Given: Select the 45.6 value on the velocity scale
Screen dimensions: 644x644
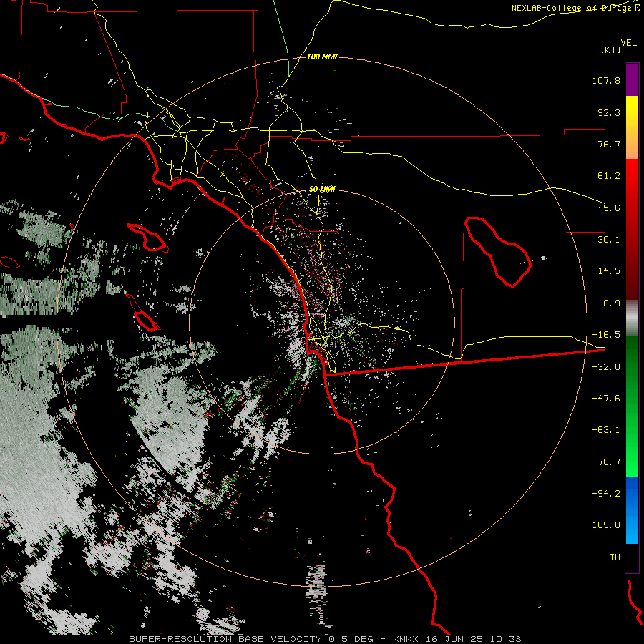Looking at the screenshot, I should [609, 208].
